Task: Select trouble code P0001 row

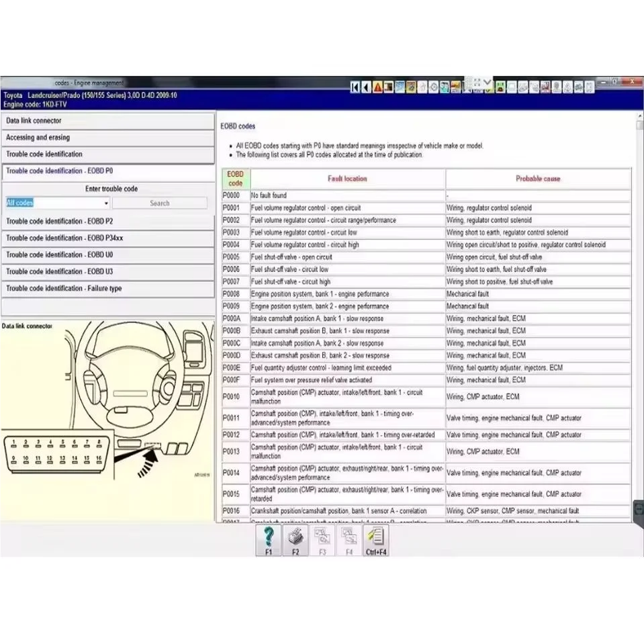Action: coord(336,208)
